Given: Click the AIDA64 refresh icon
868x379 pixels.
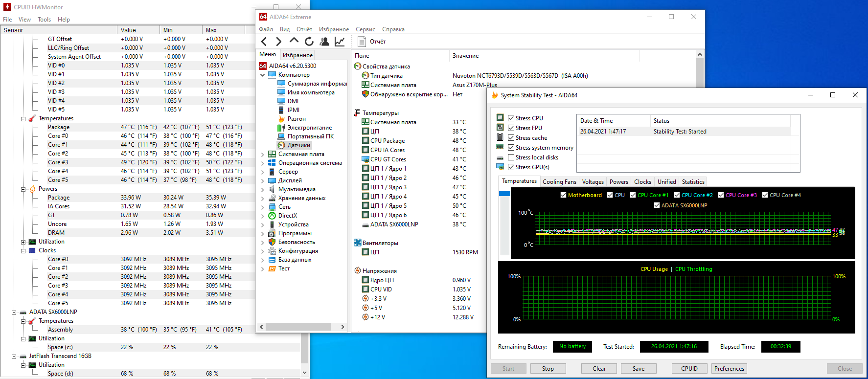Looking at the screenshot, I should tap(309, 42).
